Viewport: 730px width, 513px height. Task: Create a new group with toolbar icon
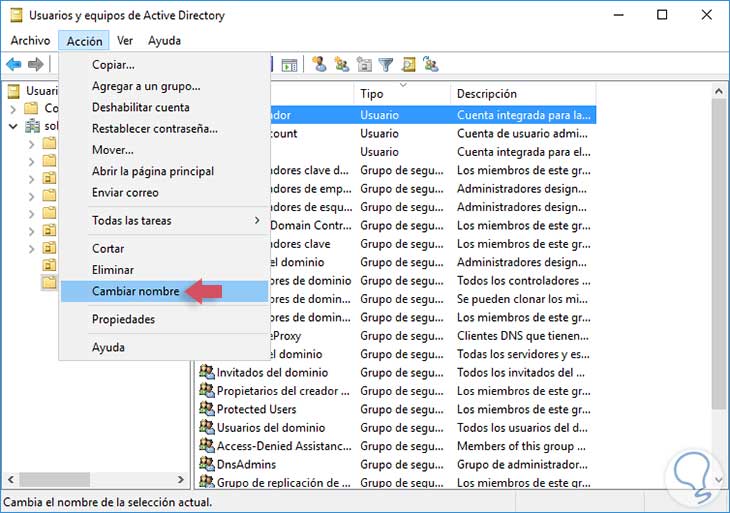(x=342, y=64)
